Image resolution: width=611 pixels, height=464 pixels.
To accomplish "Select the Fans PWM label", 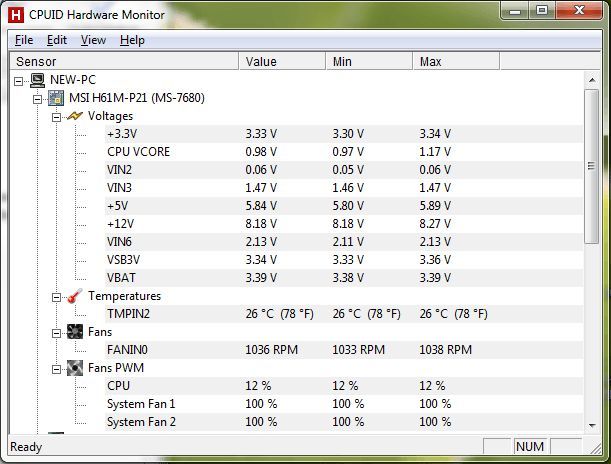I will [116, 368].
